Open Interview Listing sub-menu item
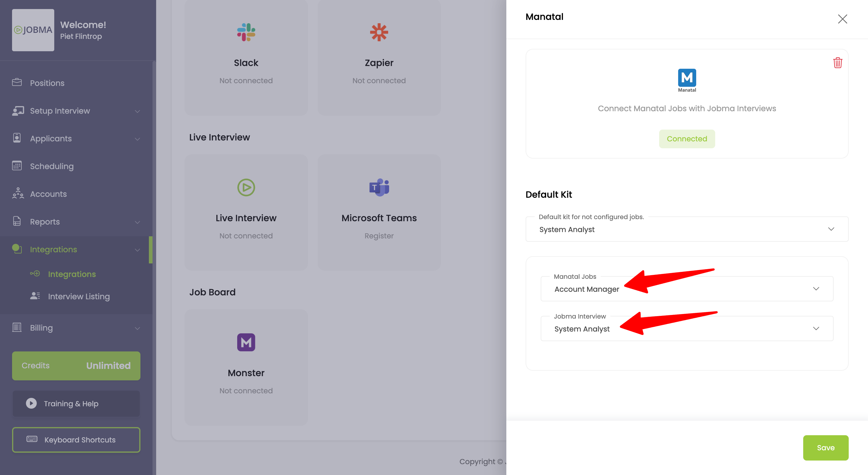This screenshot has width=868, height=475. [x=79, y=296]
